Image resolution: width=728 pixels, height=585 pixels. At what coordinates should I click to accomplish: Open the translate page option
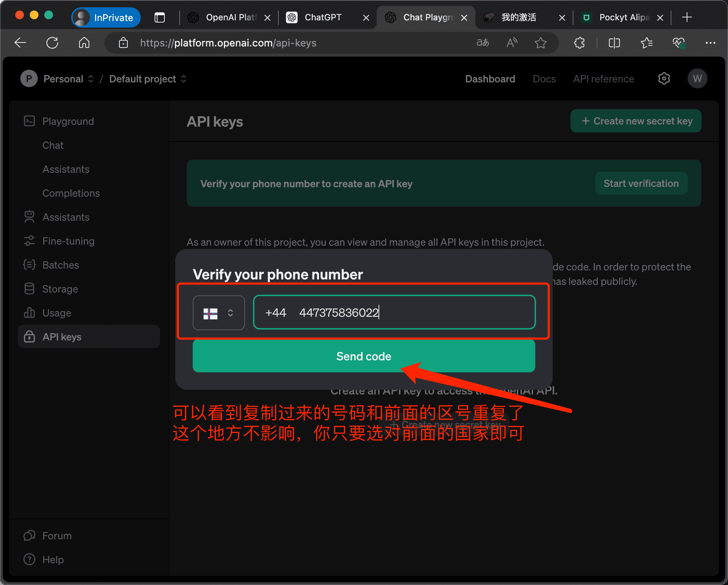pyautogui.click(x=483, y=43)
